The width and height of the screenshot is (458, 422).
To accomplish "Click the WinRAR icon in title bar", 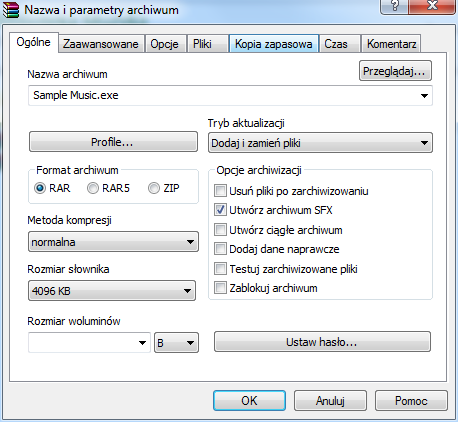I will (11, 10).
